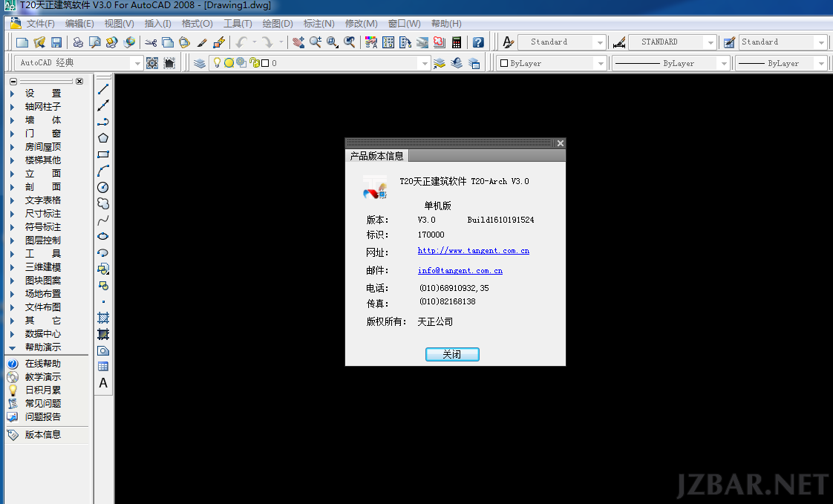This screenshot has height=504, width=833.
Task: Select the Multiline Text A tool
Action: tap(103, 383)
